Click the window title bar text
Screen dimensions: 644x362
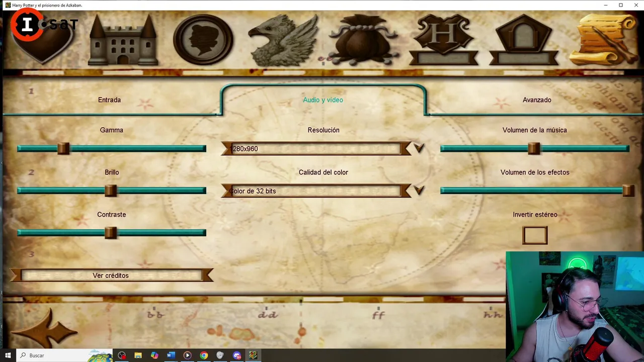47,5
